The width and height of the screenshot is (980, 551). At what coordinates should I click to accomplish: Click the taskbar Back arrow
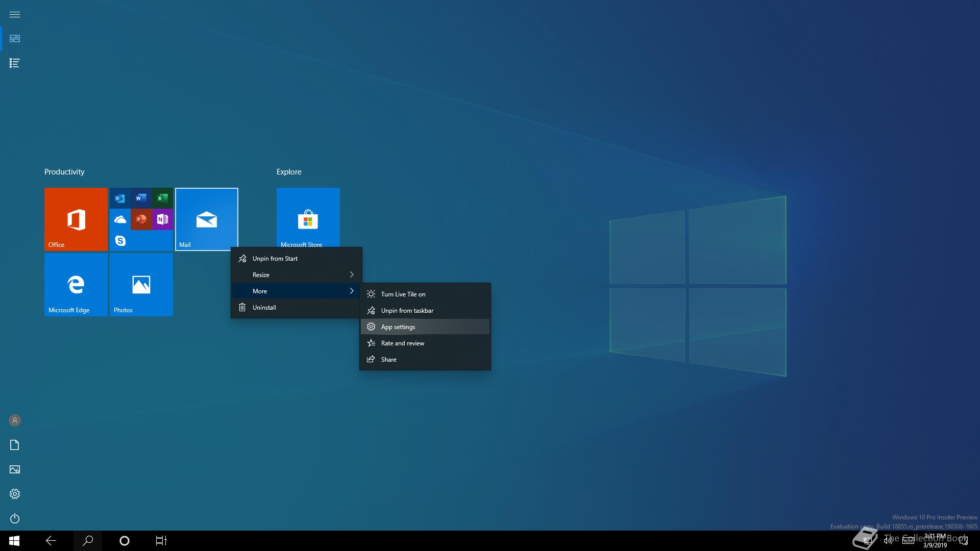[x=51, y=541]
